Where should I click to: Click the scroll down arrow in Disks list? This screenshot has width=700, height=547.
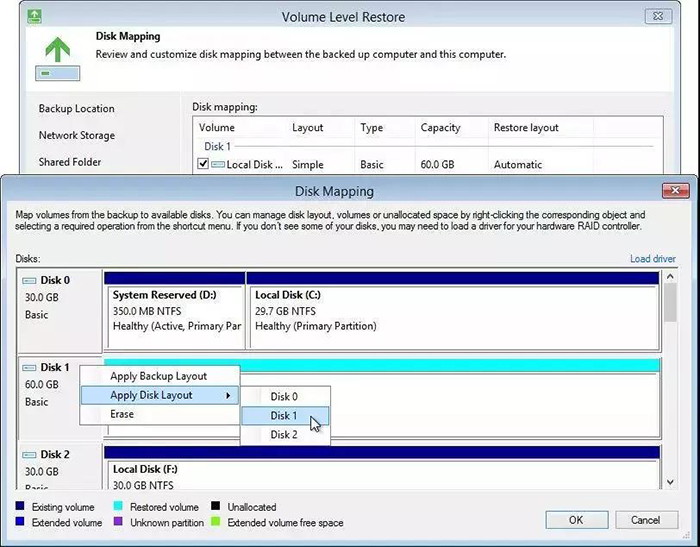click(670, 482)
